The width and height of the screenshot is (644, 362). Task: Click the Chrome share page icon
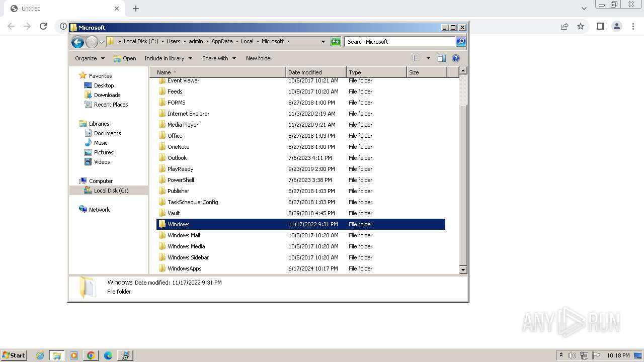565,26
